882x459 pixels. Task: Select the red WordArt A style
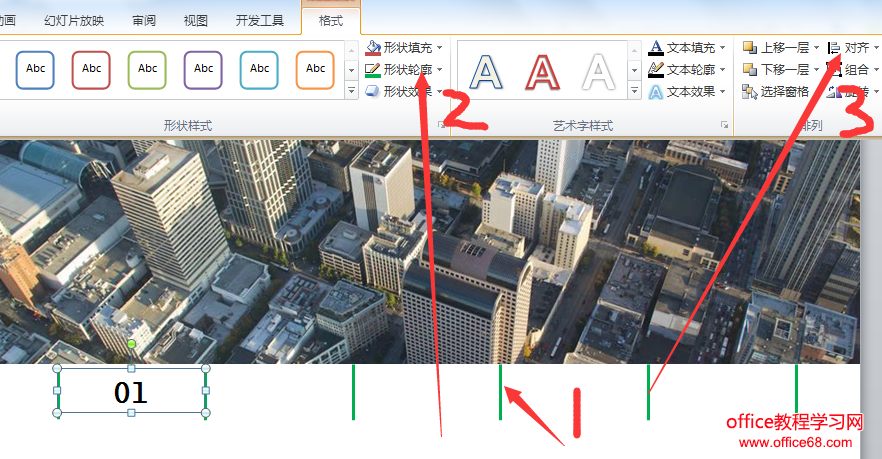[542, 72]
